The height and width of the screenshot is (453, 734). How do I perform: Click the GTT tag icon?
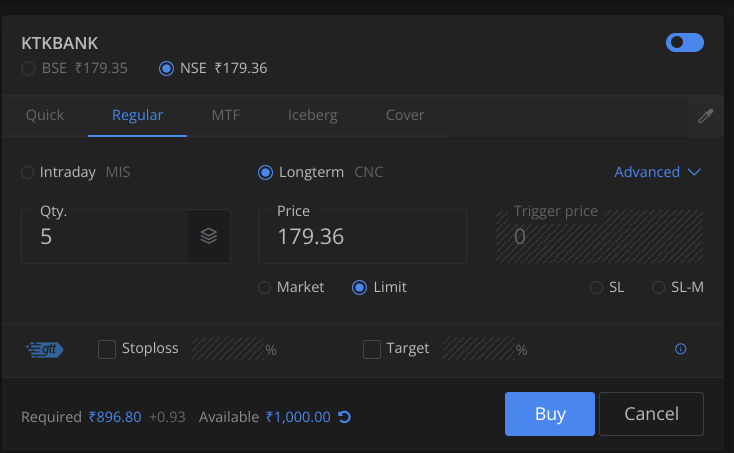(45, 349)
